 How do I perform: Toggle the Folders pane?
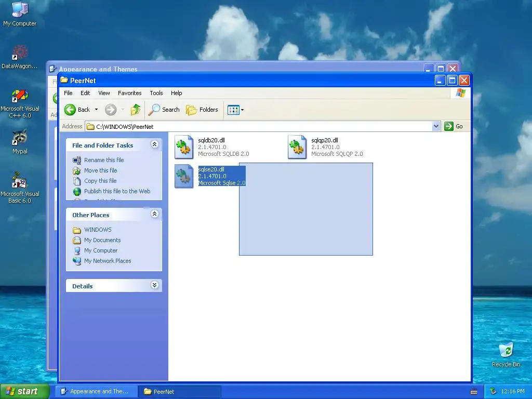click(x=202, y=110)
